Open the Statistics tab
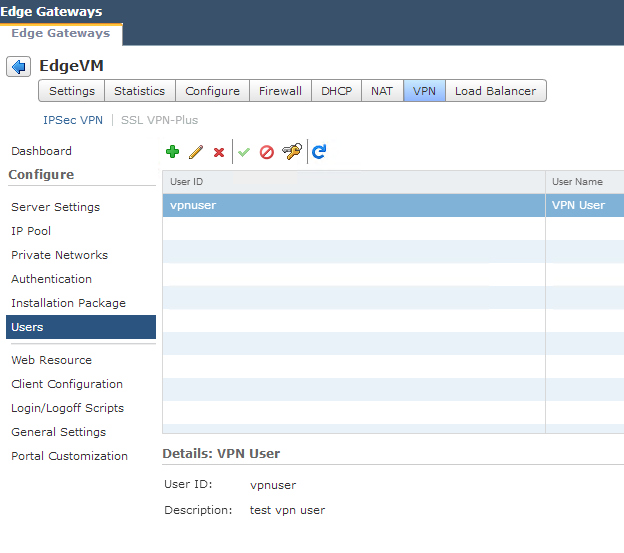624x553 pixels. (x=139, y=91)
